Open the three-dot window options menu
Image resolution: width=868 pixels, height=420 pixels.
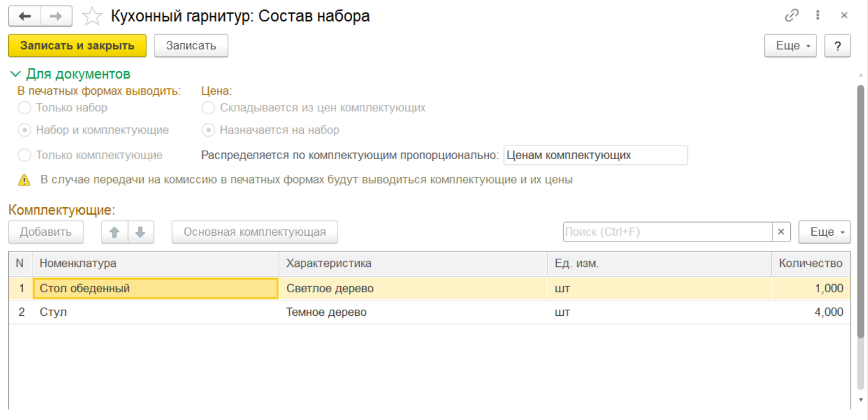[818, 16]
